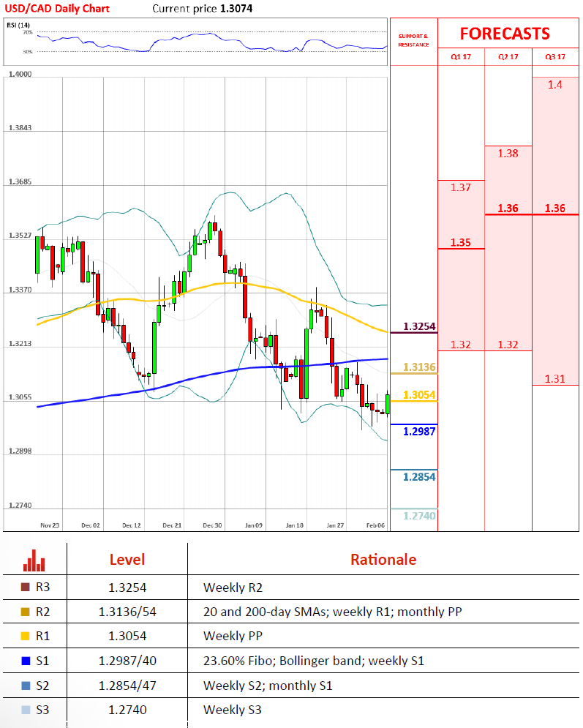Screen dimensions: 583x728
Task: Select the R3 dark red color swatch
Action: pos(26,587)
